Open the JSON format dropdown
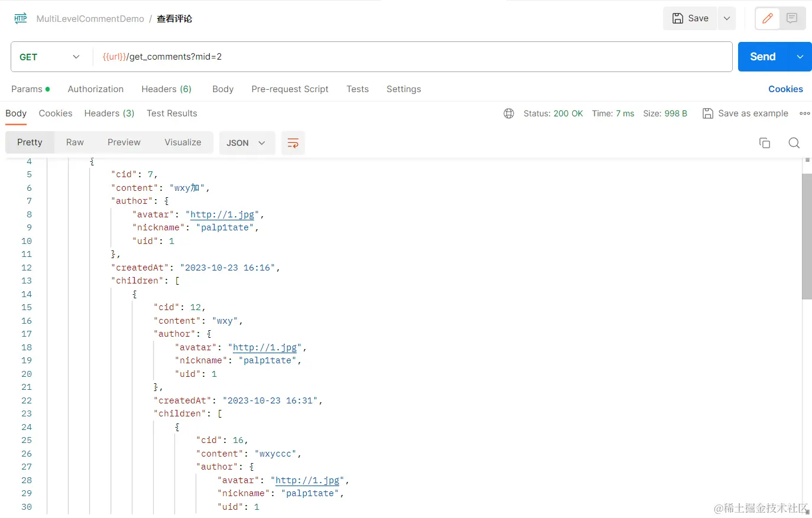 click(x=247, y=143)
